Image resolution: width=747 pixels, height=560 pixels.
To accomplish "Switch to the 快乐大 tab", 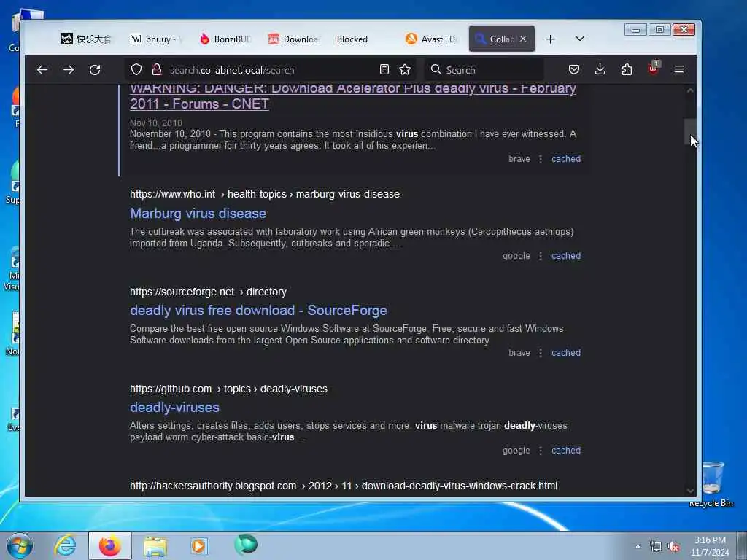I will tap(87, 39).
